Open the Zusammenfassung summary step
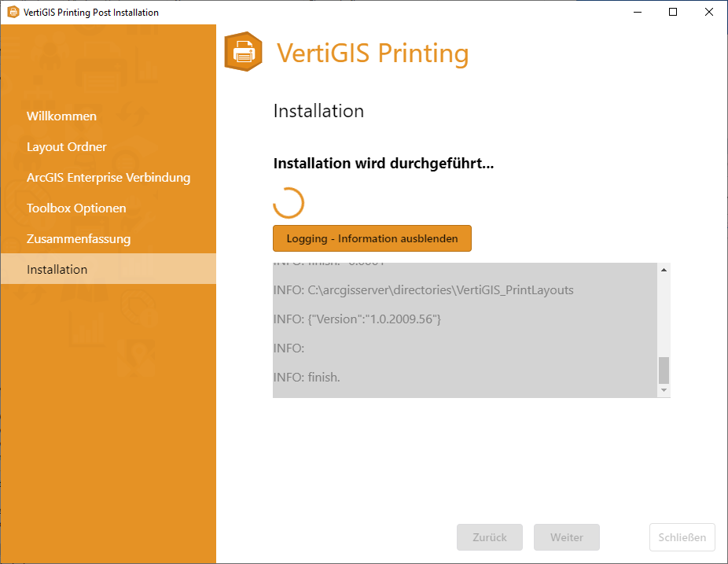This screenshot has width=728, height=564. pos(79,238)
